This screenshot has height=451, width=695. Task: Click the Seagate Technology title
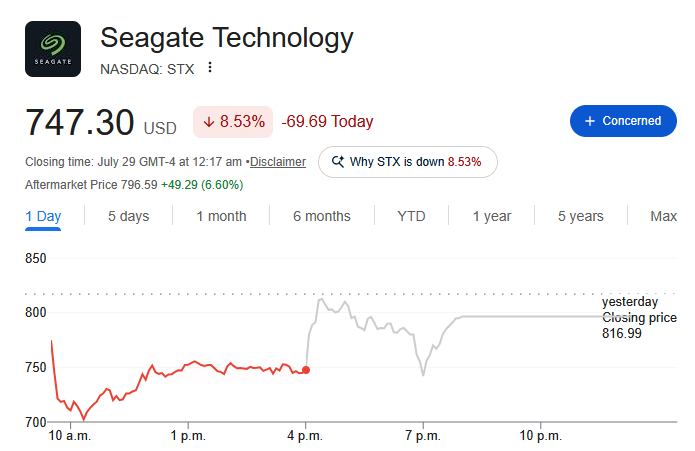[227, 38]
